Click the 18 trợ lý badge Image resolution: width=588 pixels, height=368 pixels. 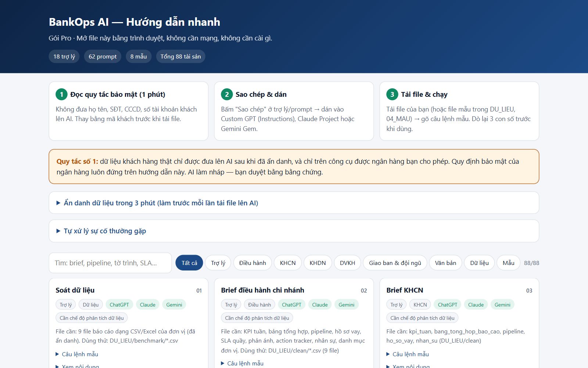(64, 56)
